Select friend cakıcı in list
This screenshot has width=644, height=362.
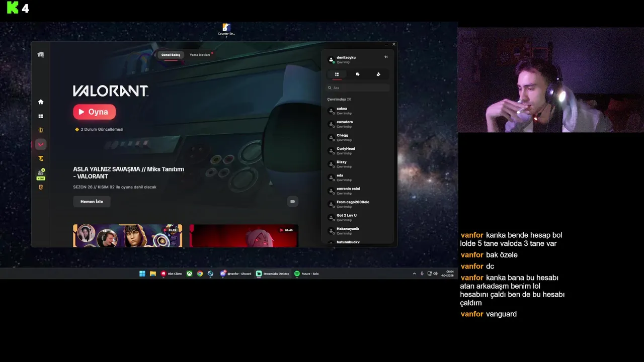pos(358,111)
